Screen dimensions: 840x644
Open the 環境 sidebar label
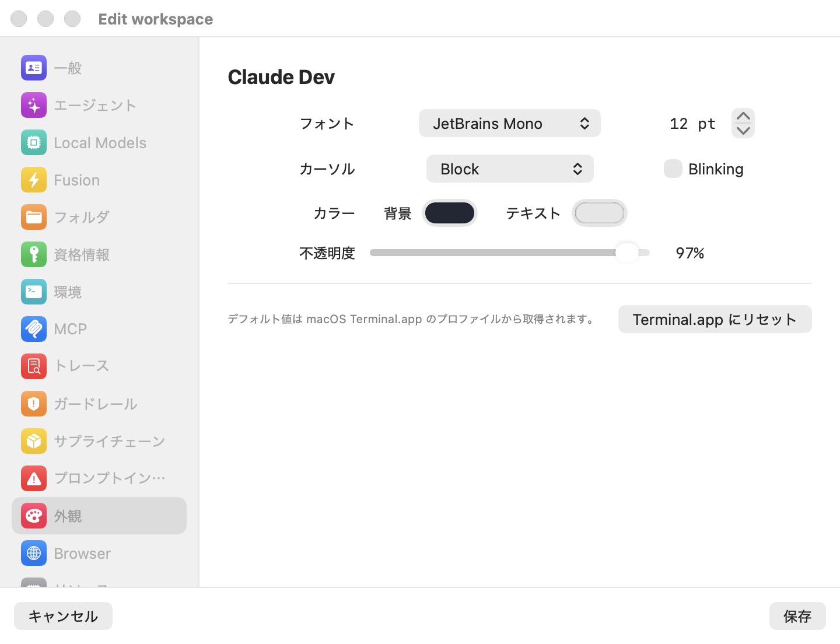(68, 292)
